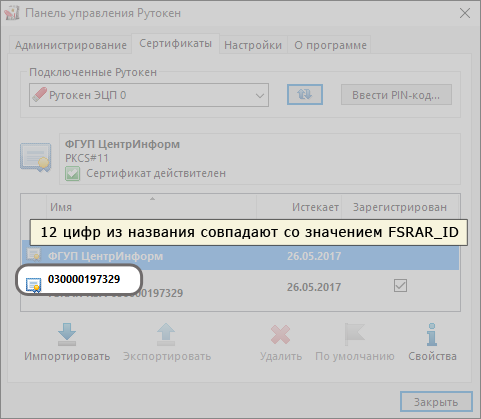Image resolution: width=481 pixels, height=419 pixels.
Task: Toggle the Зарегистрирован checkbox in certificate row
Action: (x=400, y=286)
